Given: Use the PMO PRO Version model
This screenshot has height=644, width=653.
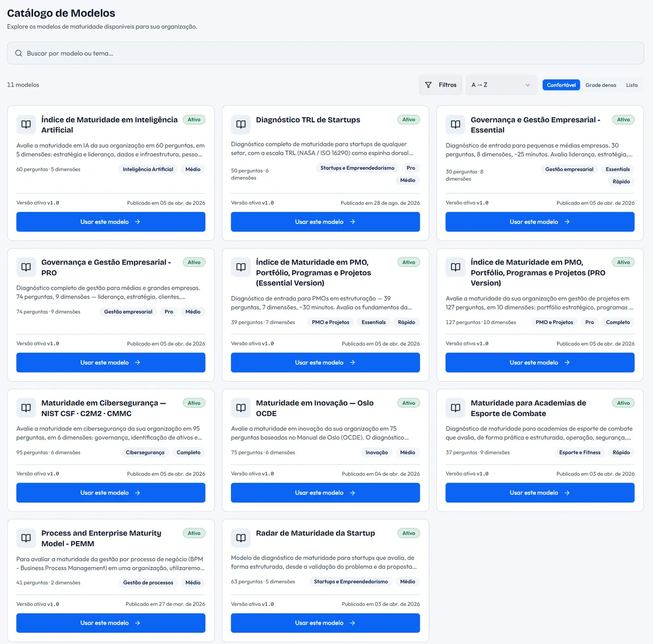Looking at the screenshot, I should [x=540, y=363].
